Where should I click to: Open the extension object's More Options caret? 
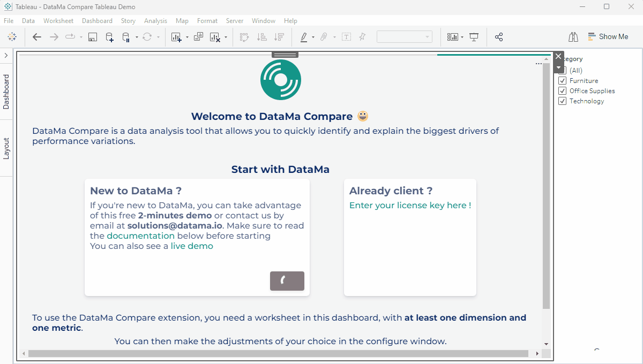point(559,68)
